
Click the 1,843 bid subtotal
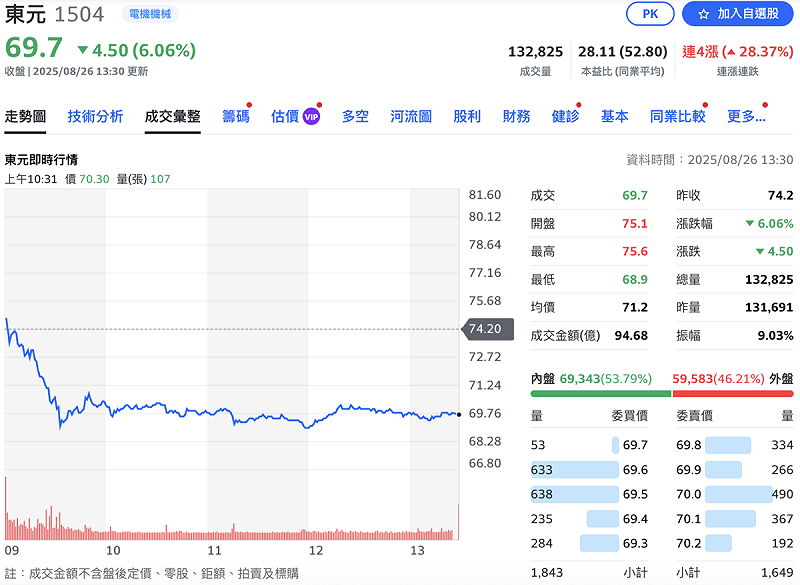click(546, 573)
